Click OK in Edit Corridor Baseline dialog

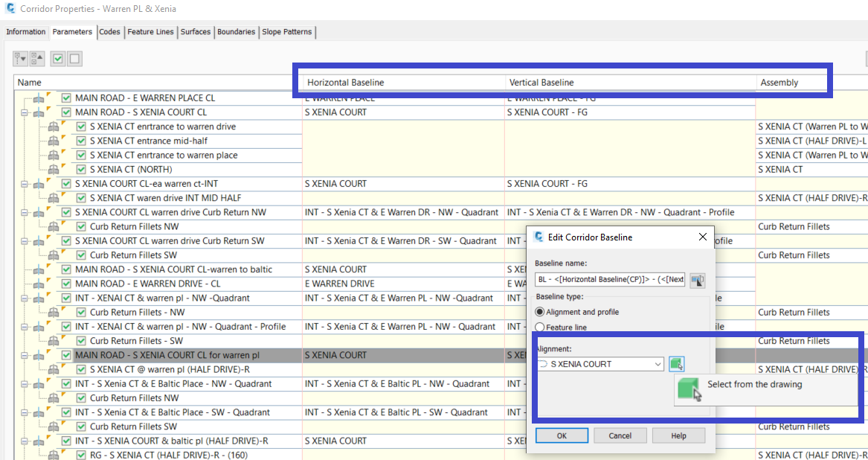coord(562,435)
